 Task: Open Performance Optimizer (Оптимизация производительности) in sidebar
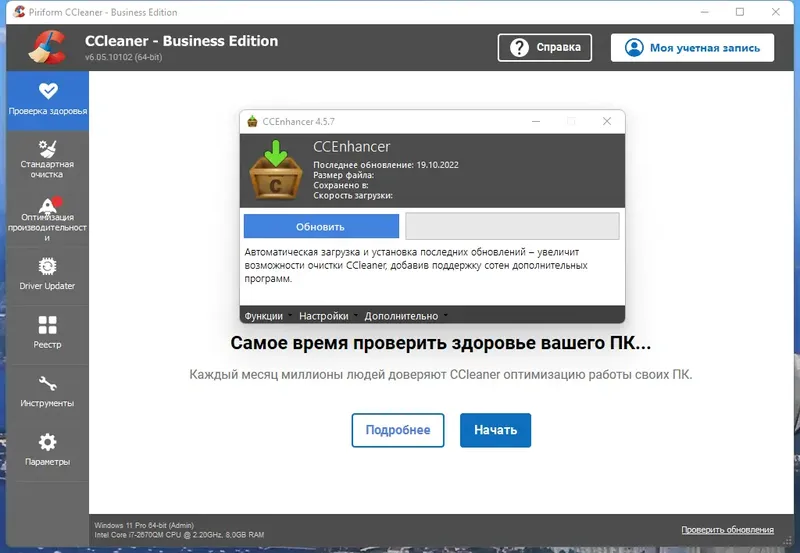(47, 219)
